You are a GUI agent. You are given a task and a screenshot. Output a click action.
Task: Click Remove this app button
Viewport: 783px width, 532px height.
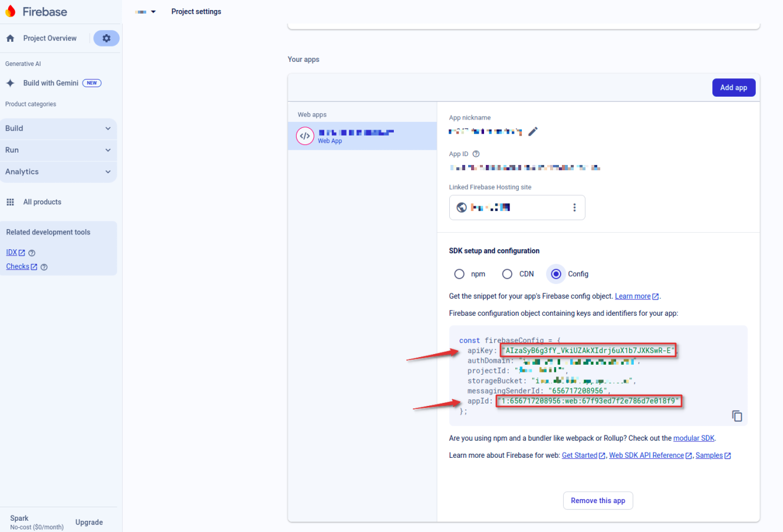pyautogui.click(x=598, y=501)
